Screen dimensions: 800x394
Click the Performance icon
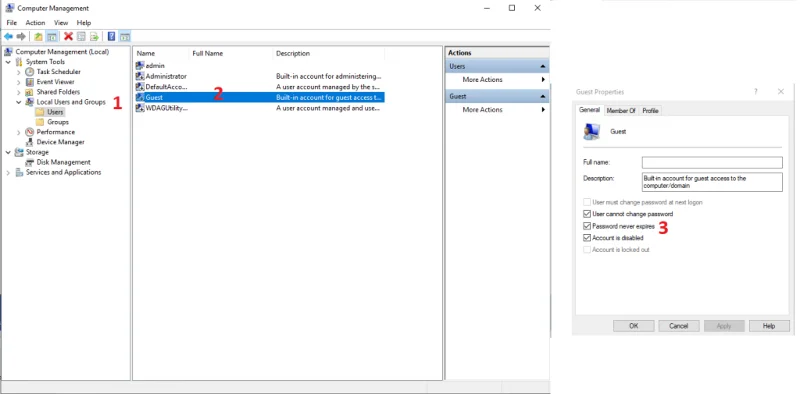30,132
